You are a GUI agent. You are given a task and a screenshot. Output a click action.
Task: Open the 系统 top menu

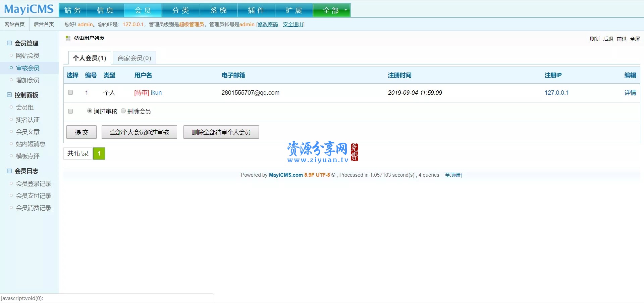tap(219, 10)
